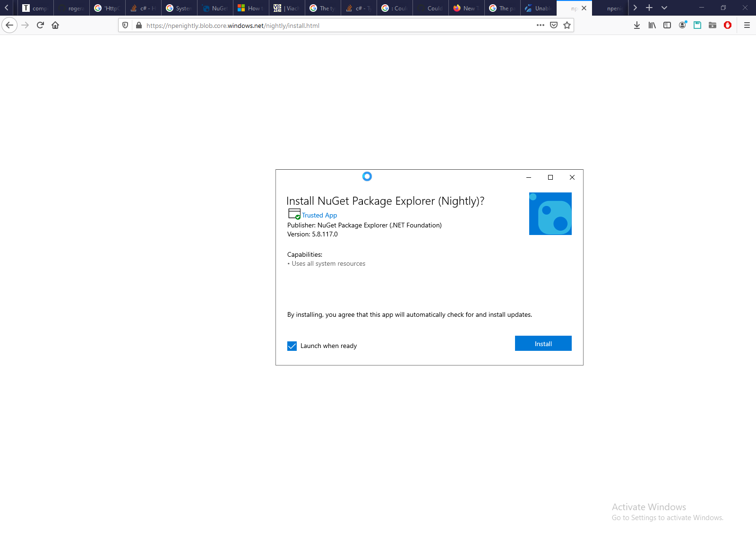The image size is (756, 548).
Task: Click the 'Capabilities:' label
Action: point(305,254)
